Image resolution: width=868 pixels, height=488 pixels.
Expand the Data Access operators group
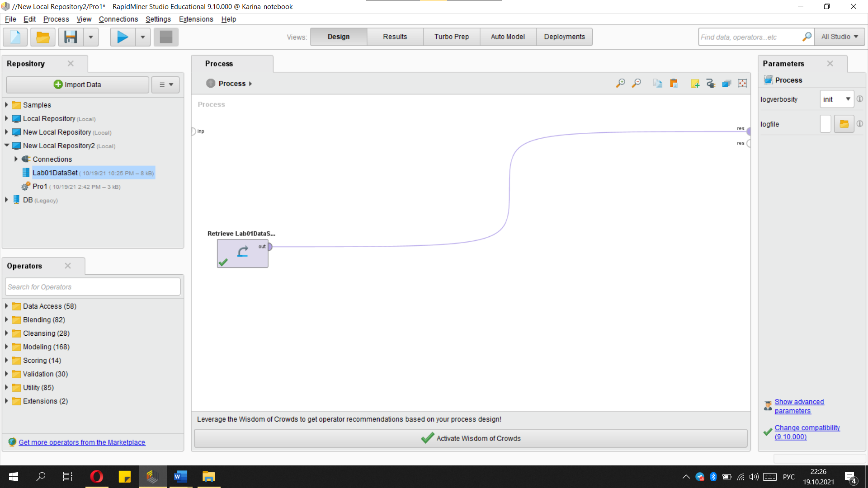7,306
